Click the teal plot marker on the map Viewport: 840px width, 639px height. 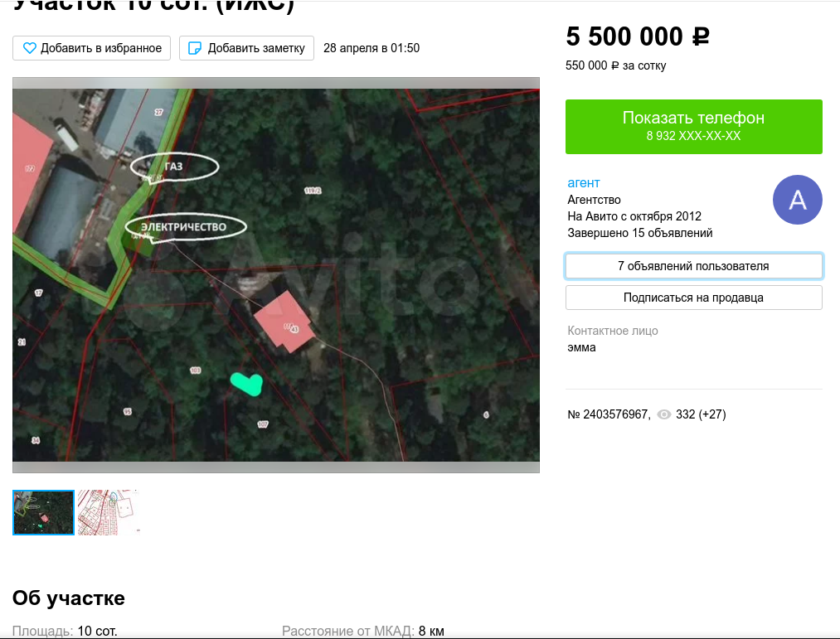coord(246,383)
